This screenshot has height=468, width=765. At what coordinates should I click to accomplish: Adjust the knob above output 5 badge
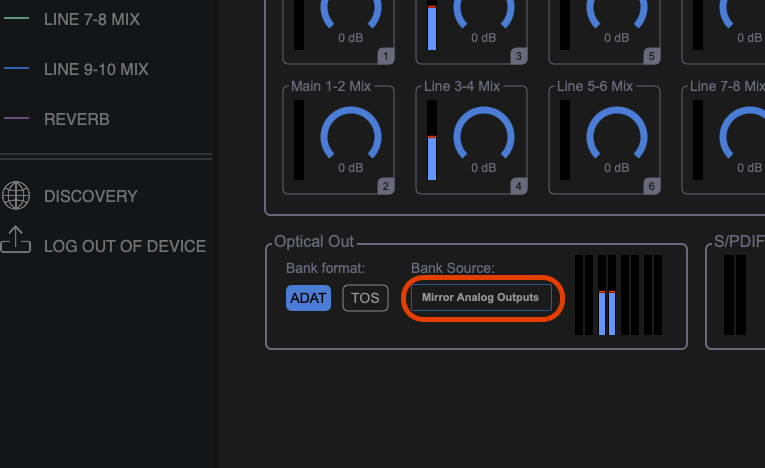[617, 14]
